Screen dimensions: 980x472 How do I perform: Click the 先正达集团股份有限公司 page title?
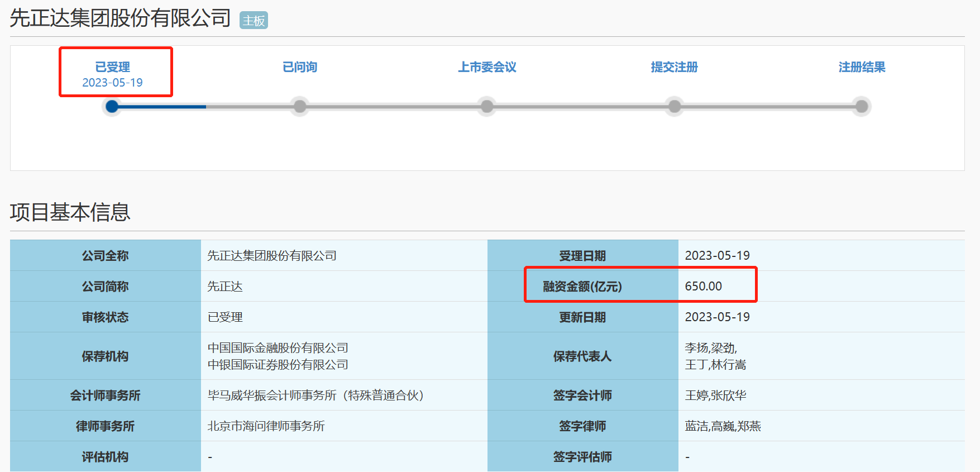(120, 18)
